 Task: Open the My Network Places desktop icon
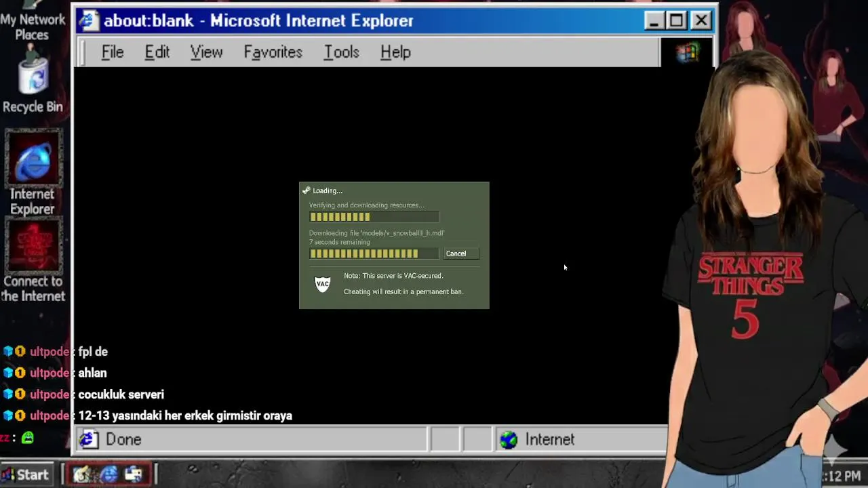click(x=32, y=22)
